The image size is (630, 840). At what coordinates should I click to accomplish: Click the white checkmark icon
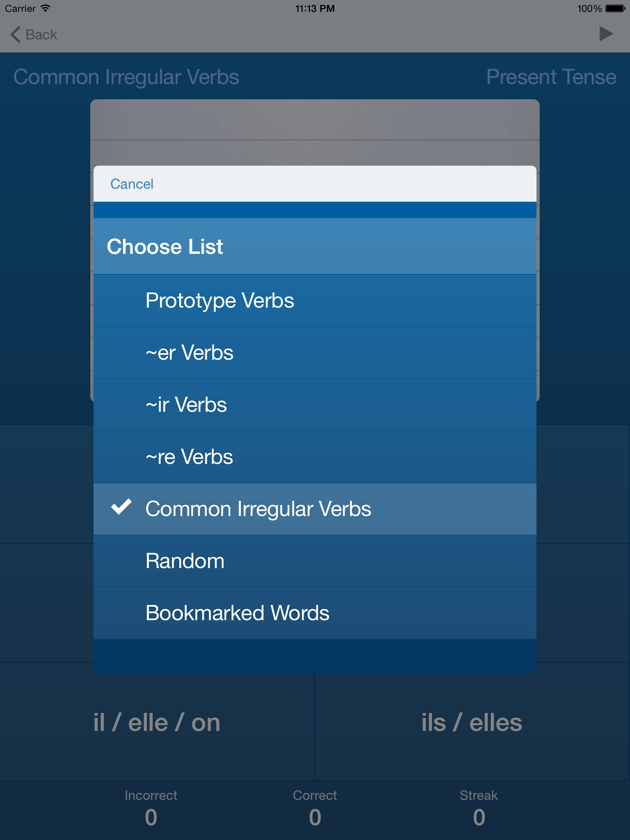coord(121,507)
